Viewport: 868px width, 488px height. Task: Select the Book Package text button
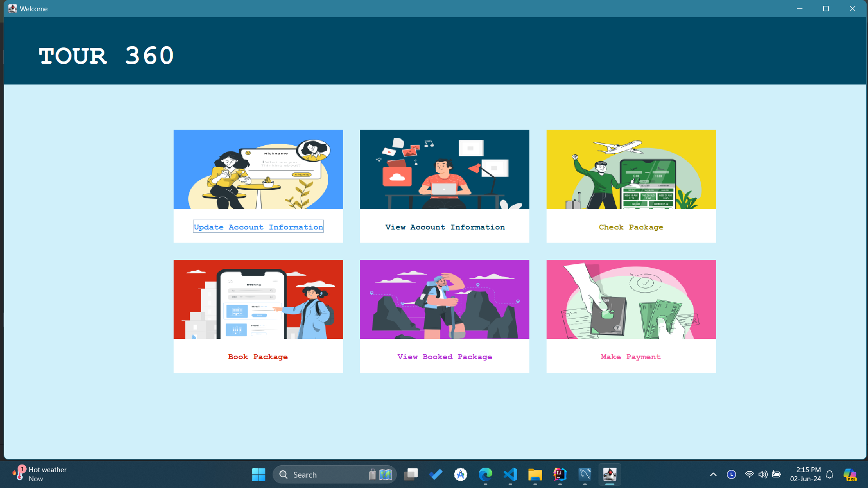click(258, 357)
